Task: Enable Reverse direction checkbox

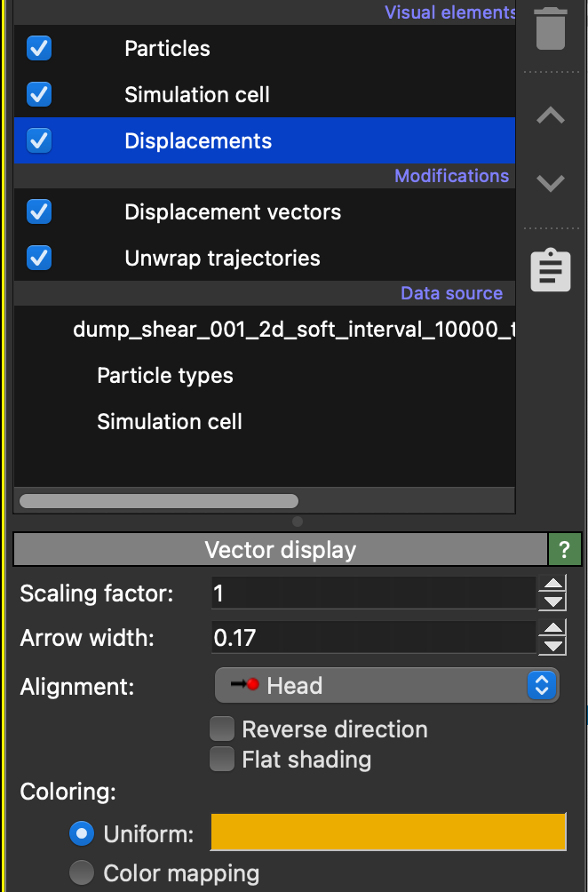Action: (x=221, y=729)
